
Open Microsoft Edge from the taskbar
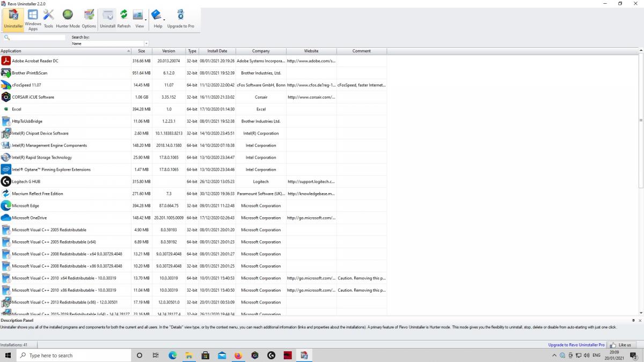tap(173, 355)
